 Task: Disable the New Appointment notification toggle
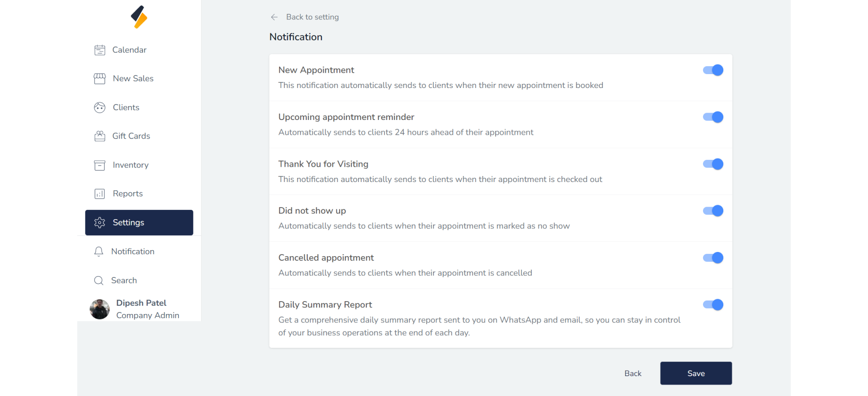click(713, 70)
